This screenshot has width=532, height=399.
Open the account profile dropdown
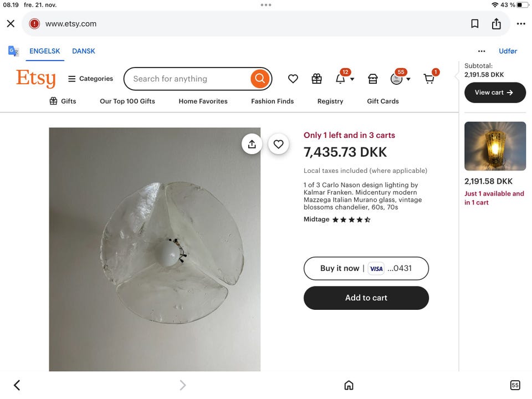click(400, 79)
